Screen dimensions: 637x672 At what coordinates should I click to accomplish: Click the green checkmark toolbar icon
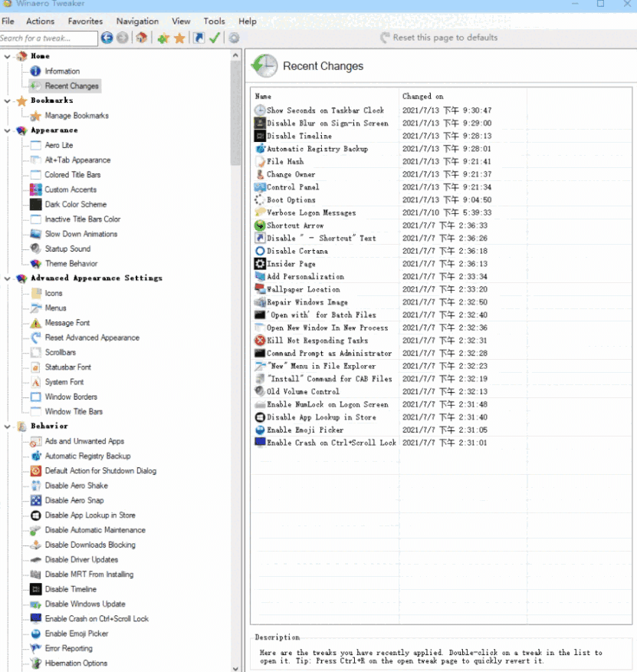(215, 38)
